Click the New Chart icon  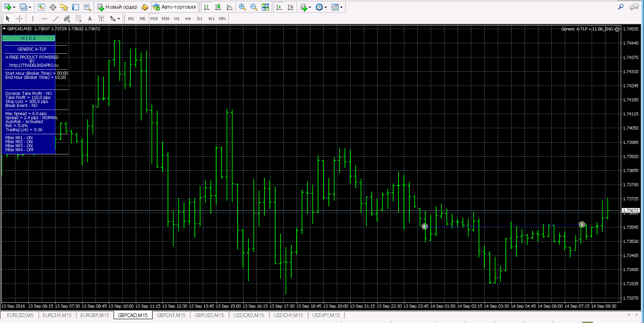(x=8, y=7)
